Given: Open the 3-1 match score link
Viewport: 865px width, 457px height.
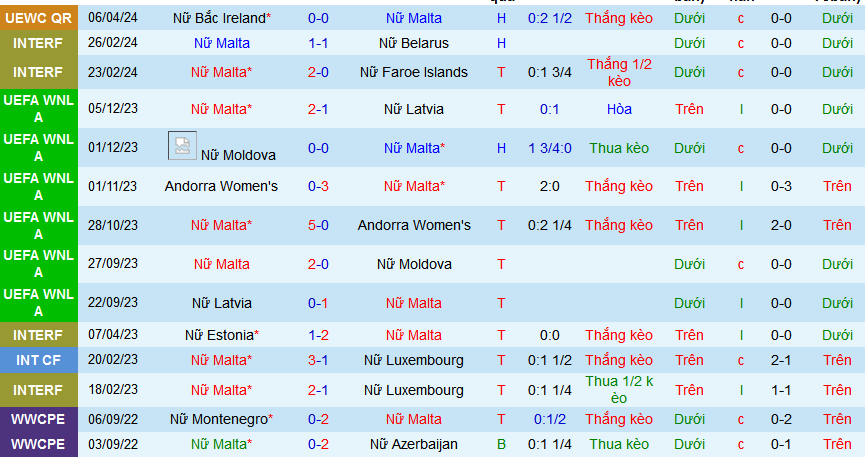Looking at the screenshot, I should click(318, 360).
